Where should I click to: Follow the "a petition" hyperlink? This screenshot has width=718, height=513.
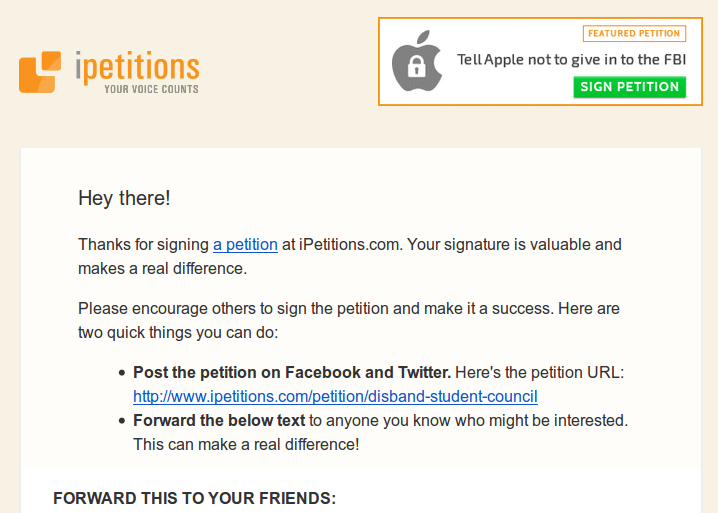[245, 245]
